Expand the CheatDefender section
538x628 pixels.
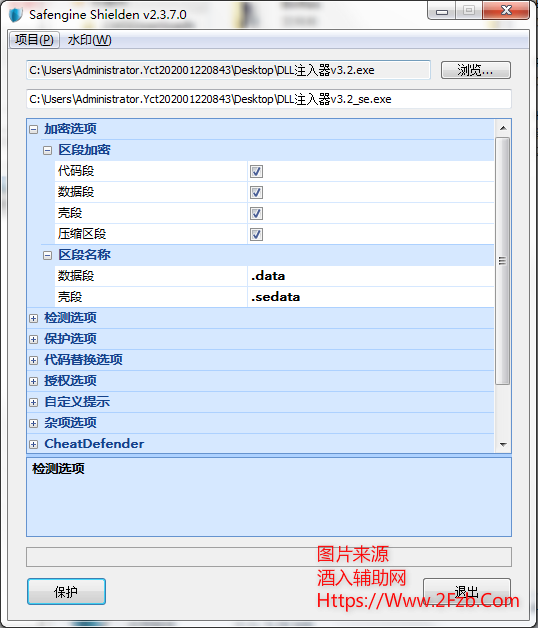(x=34, y=444)
